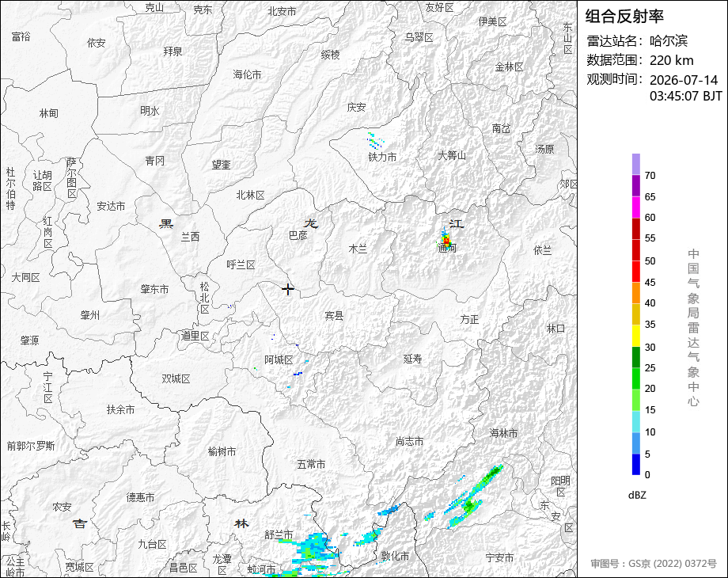
Task: Click the radar echo above 铁力市
Action: click(x=375, y=141)
